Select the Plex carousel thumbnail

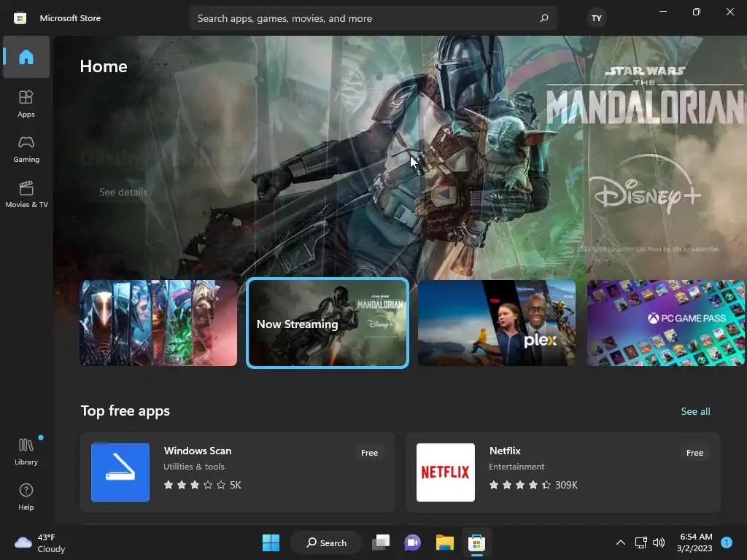click(496, 323)
